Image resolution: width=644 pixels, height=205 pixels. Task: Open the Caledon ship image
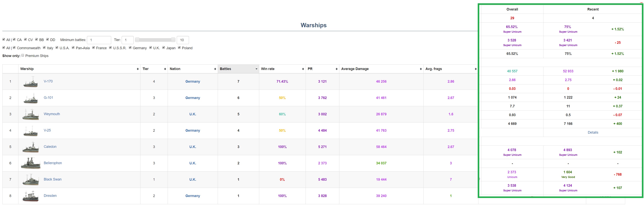(x=30, y=147)
